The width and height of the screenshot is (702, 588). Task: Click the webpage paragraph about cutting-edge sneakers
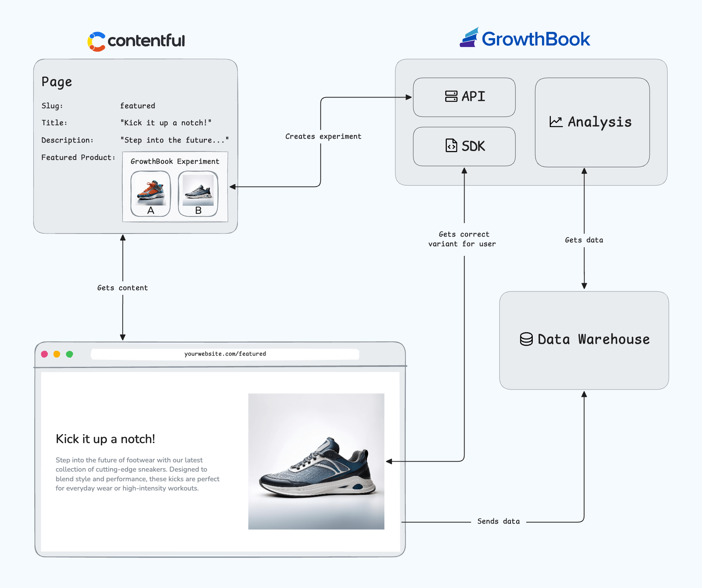[138, 474]
